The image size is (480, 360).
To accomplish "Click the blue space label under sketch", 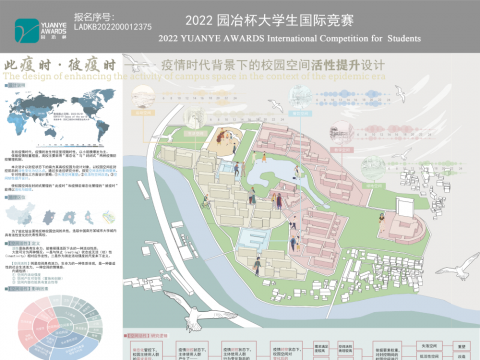I will [x=300, y=113].
